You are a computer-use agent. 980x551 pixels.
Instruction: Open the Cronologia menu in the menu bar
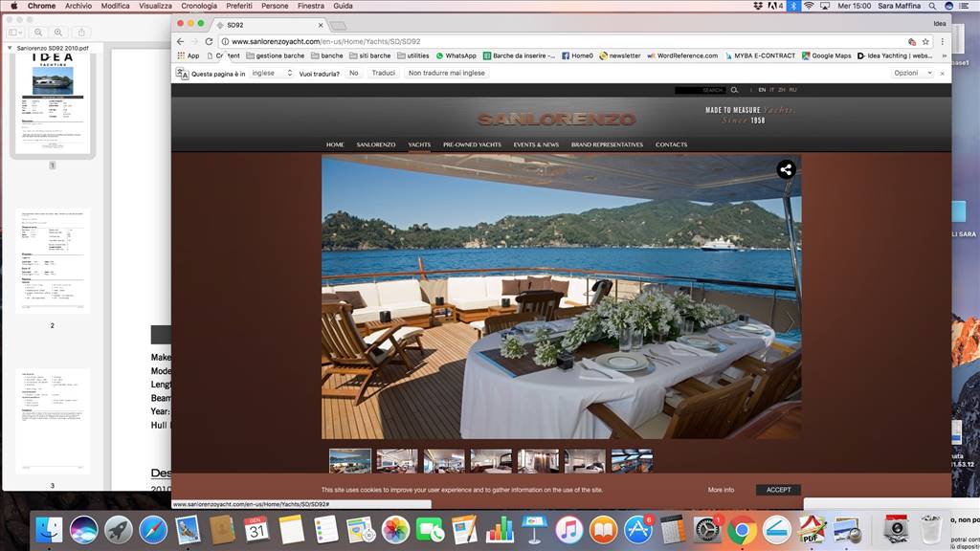[199, 6]
